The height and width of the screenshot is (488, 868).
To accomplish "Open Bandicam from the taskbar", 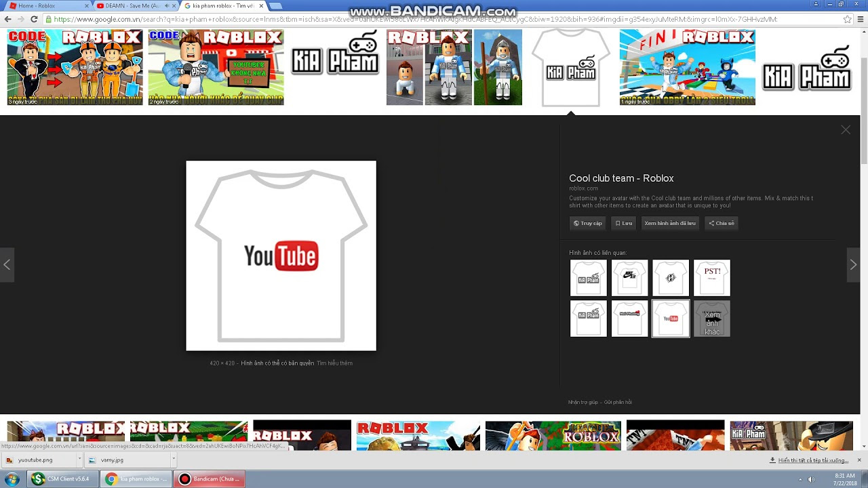I will pyautogui.click(x=210, y=479).
